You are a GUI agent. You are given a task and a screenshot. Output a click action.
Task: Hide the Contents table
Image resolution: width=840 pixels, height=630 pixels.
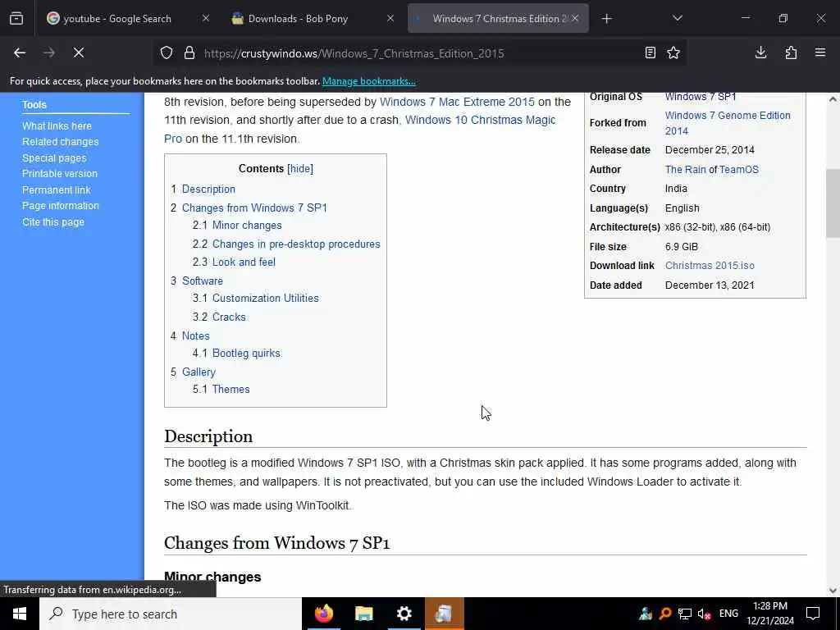(x=300, y=169)
